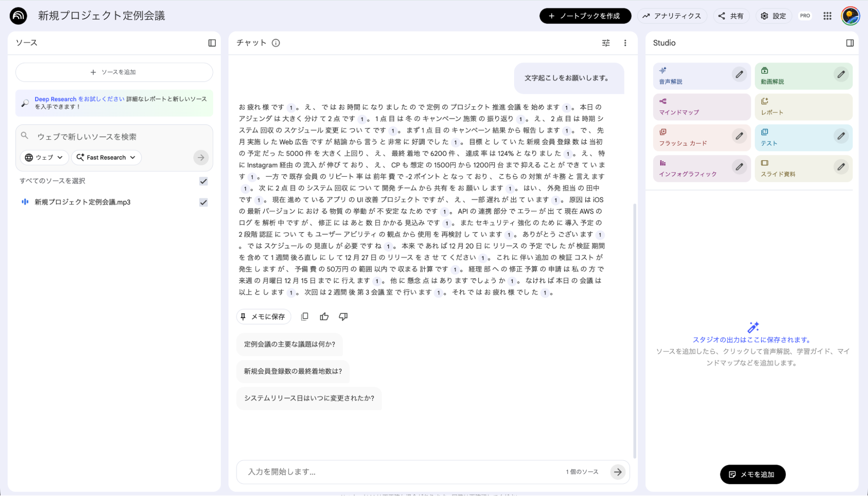Image resolution: width=868 pixels, height=496 pixels.
Task: Open the Deep Research をお試しください link
Action: (78, 99)
